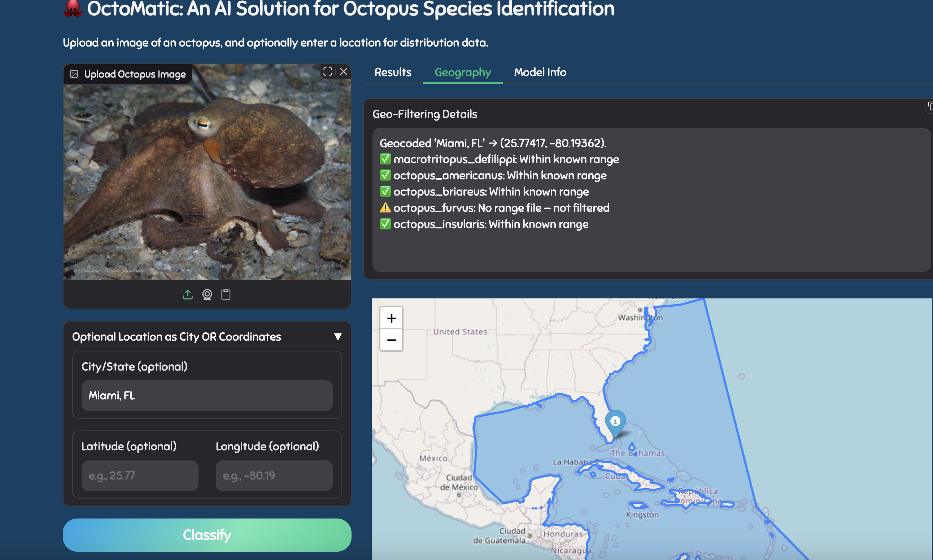Screen dimensions: 933x560
Task: Click the image icon beside Upload Octopus Image
Action: (74, 74)
